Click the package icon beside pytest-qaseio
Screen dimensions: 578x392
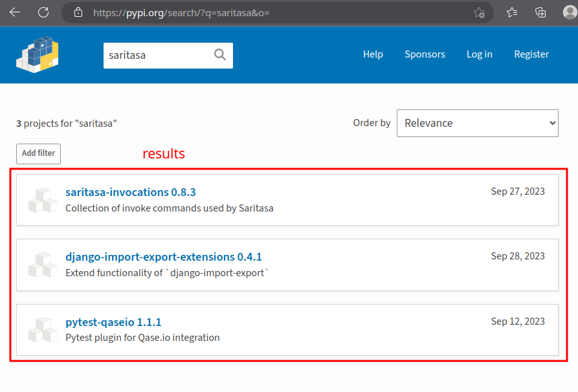43,330
